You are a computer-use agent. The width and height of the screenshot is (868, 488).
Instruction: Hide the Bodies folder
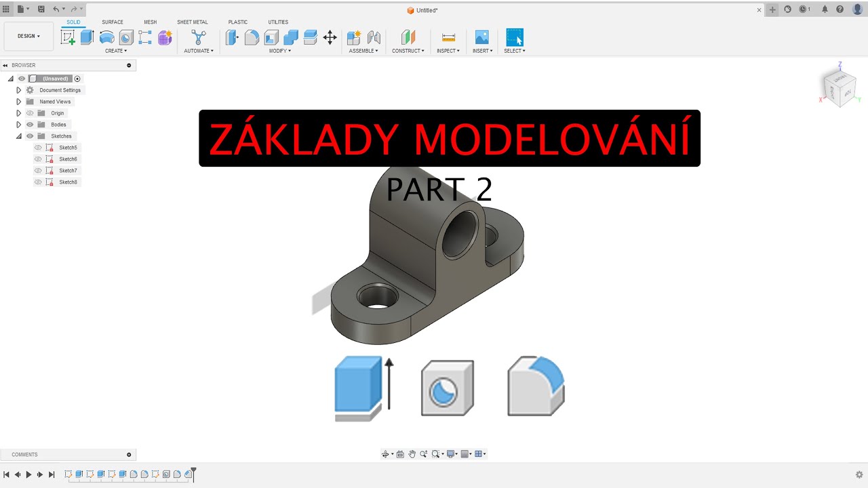[30, 125]
